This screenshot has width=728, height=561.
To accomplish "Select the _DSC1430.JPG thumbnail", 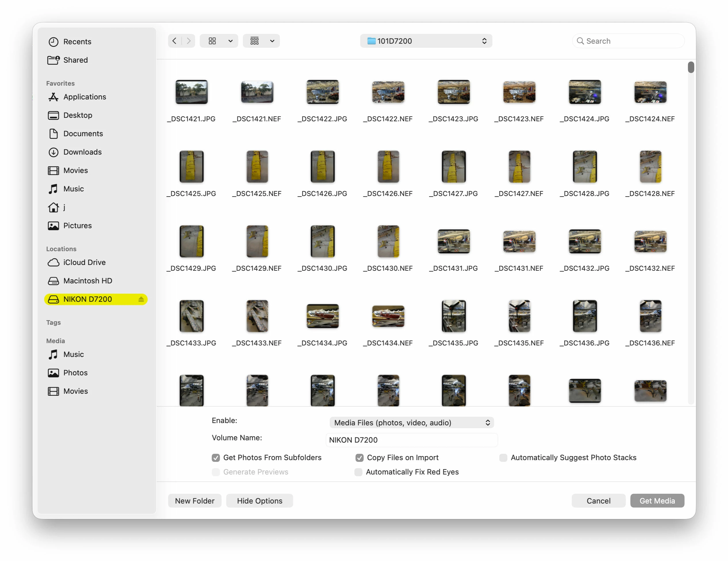I will 323,241.
